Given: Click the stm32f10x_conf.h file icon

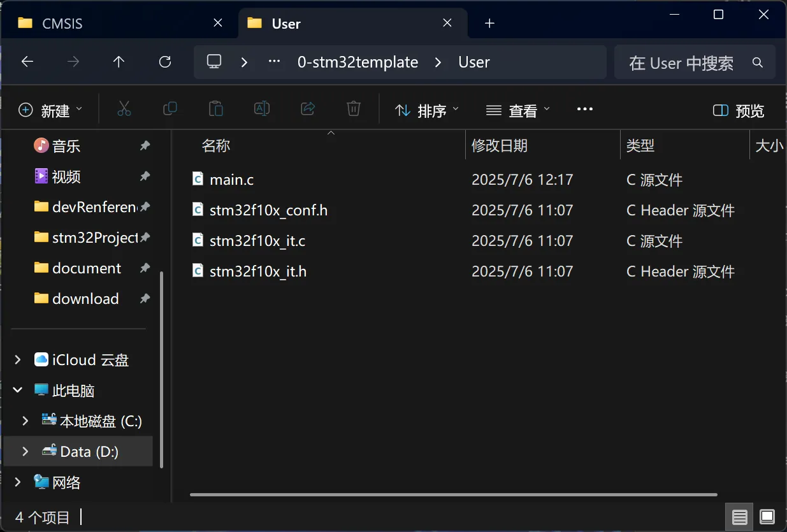Looking at the screenshot, I should tap(198, 210).
